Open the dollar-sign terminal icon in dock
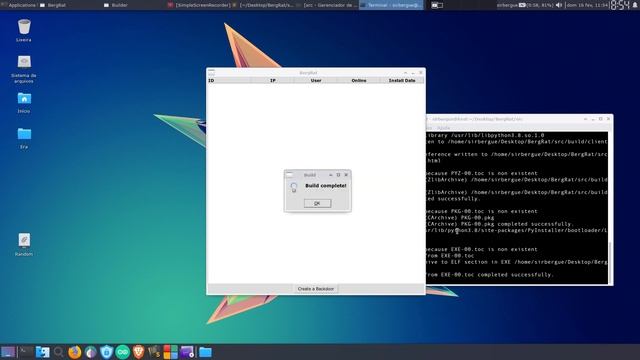Screen dimensions: 640x360 [x=154, y=352]
